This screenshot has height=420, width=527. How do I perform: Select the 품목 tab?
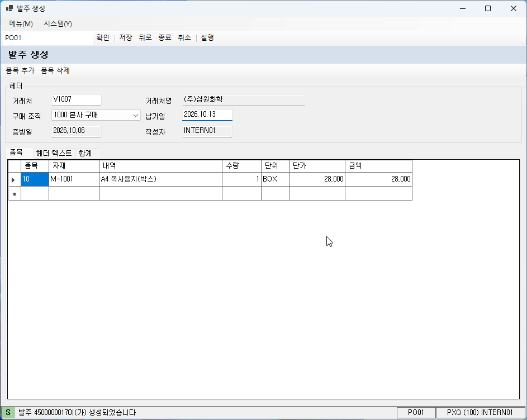coord(20,152)
